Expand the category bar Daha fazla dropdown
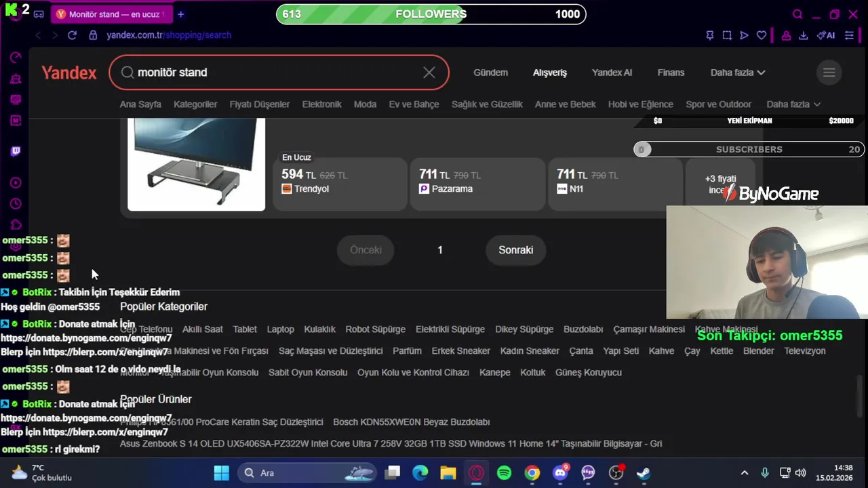Viewport: 868px width, 488px height. click(x=793, y=104)
